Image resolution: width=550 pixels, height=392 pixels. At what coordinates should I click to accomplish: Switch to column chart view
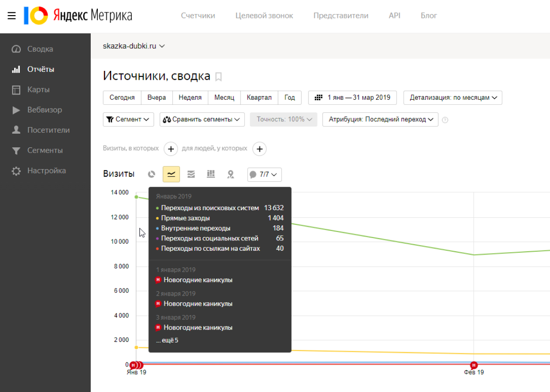point(211,174)
